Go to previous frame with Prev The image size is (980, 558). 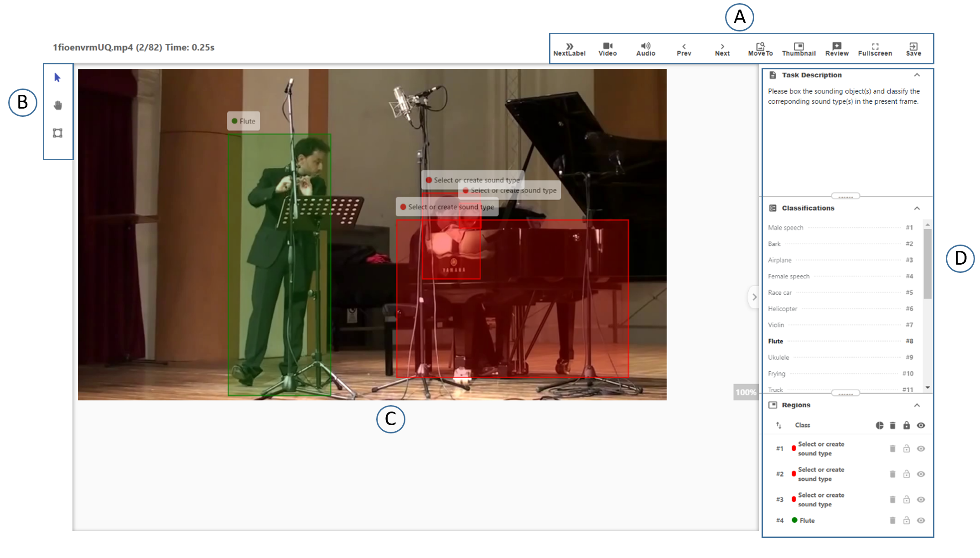684,49
